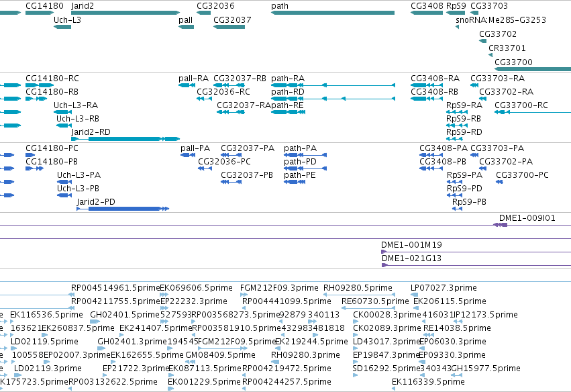Select the Jarid2 gene label

(83, 6)
